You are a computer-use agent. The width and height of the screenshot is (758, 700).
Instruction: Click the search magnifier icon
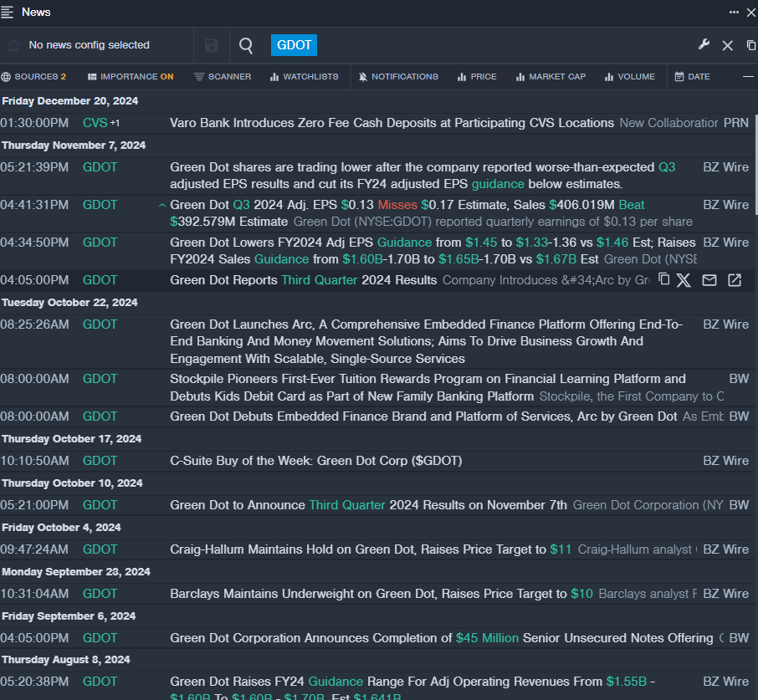coord(246,45)
